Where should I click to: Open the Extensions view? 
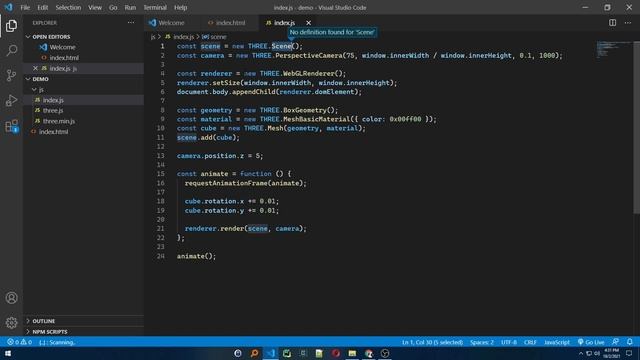pos(11,126)
